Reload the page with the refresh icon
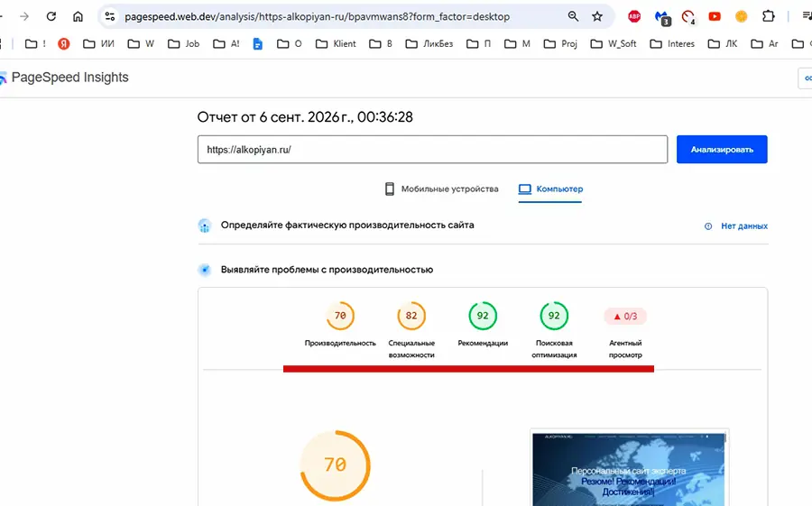The image size is (812, 506). [51, 16]
